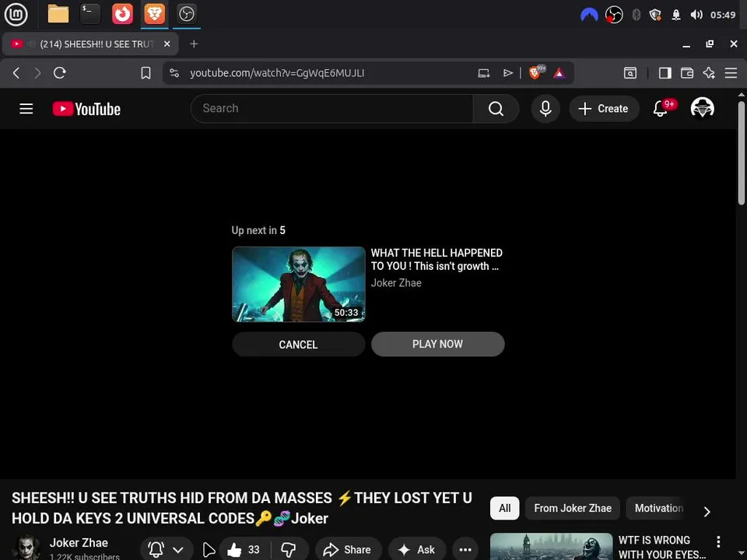Open WTF IS WRONG WITH YOUR EYES recommended video

tap(661, 547)
